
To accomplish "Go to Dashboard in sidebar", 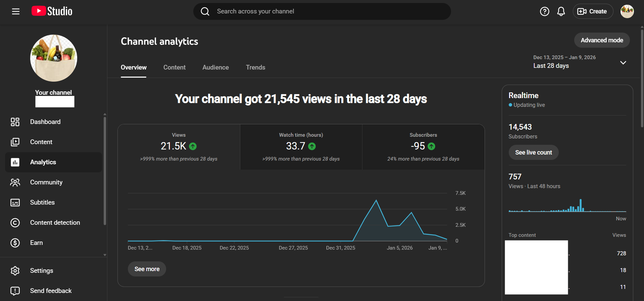I will (x=45, y=122).
